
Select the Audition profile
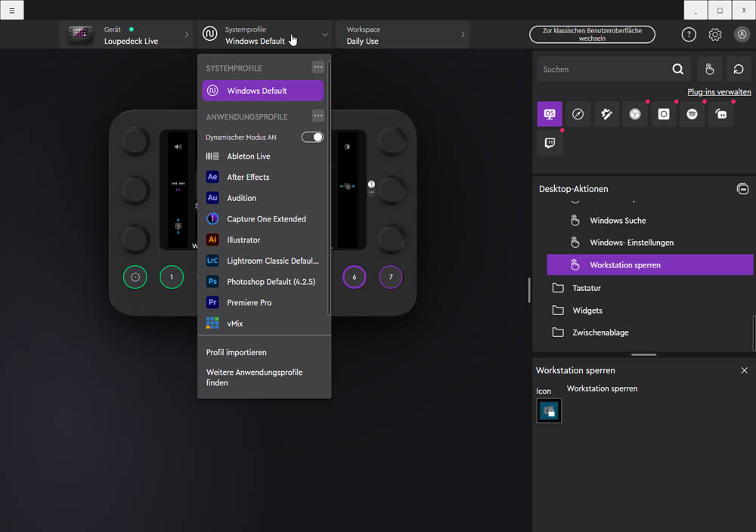(x=263, y=198)
